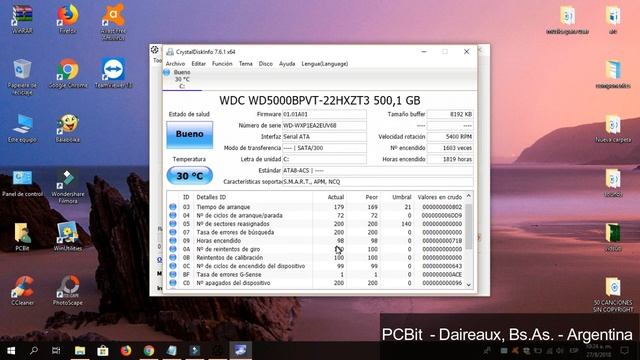Screen dimensions: 640x360
Task: Select the Tasa de errores de búsqueda row
Action: click(316, 232)
